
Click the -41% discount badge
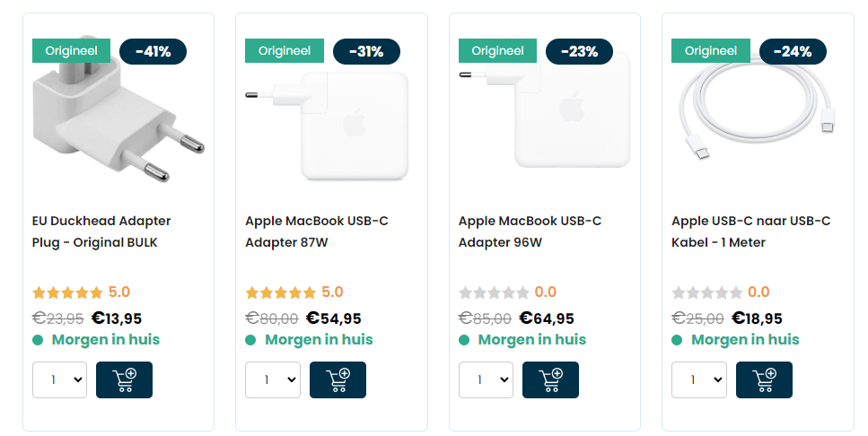(153, 51)
